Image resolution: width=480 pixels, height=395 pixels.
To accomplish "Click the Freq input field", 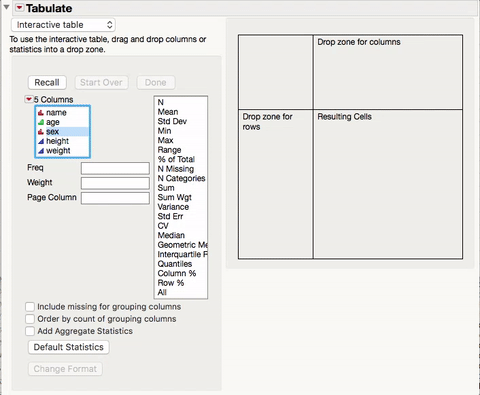I will [x=115, y=168].
